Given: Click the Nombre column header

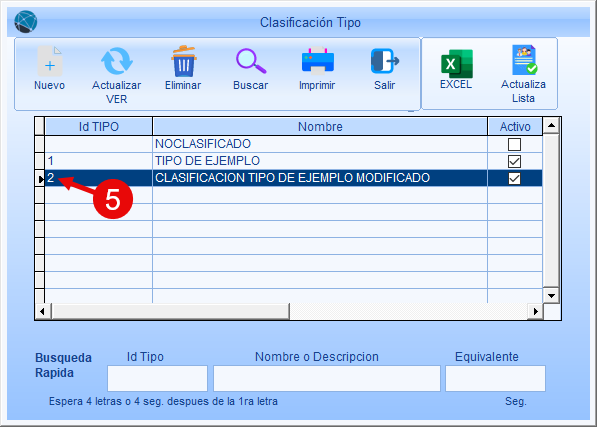Looking at the screenshot, I should coord(320,126).
